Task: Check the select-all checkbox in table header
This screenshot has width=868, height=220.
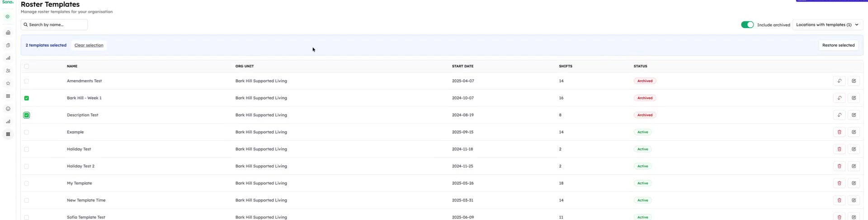Action: point(27,66)
